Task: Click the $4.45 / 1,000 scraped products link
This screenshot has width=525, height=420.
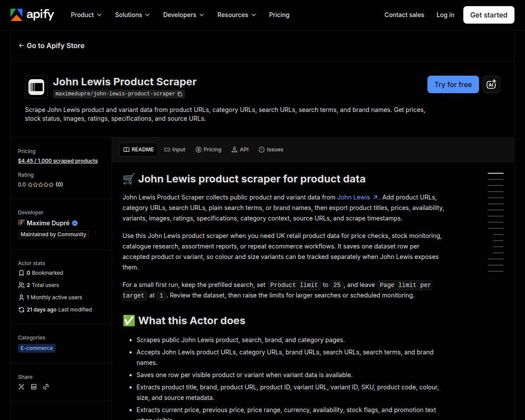Action: click(58, 161)
